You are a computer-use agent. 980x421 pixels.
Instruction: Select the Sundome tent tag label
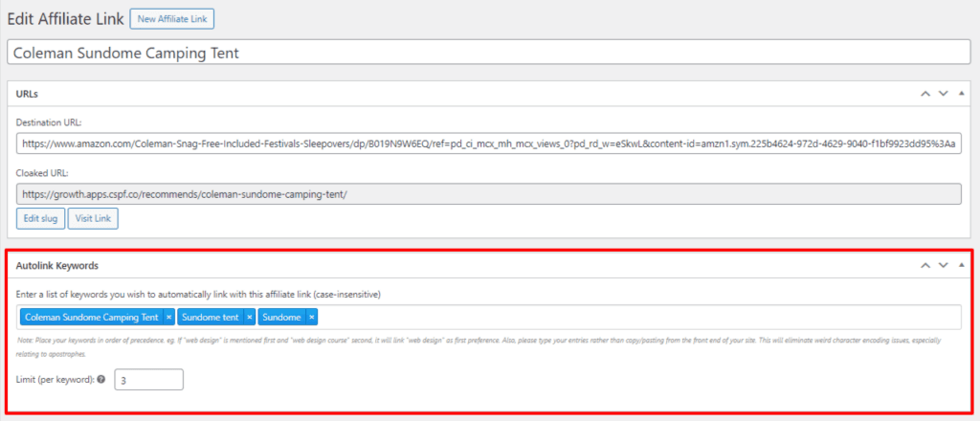point(211,318)
